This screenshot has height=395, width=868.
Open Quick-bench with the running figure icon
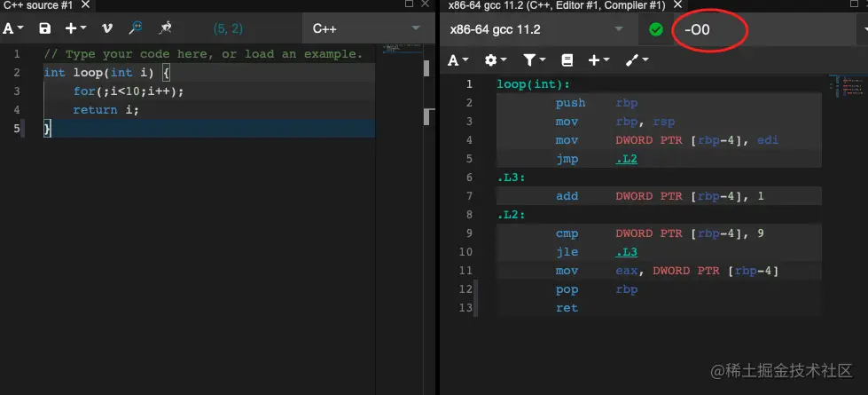[165, 28]
